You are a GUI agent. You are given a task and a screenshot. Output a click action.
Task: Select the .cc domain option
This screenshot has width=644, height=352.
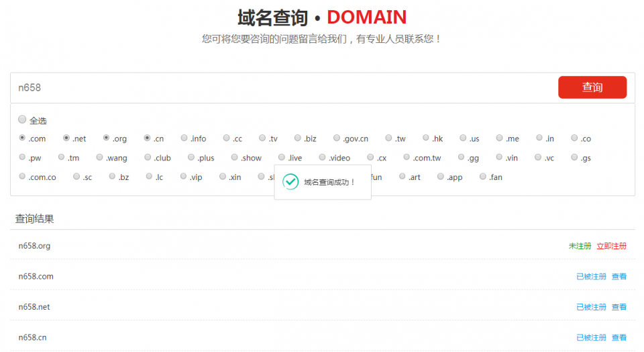226,138
